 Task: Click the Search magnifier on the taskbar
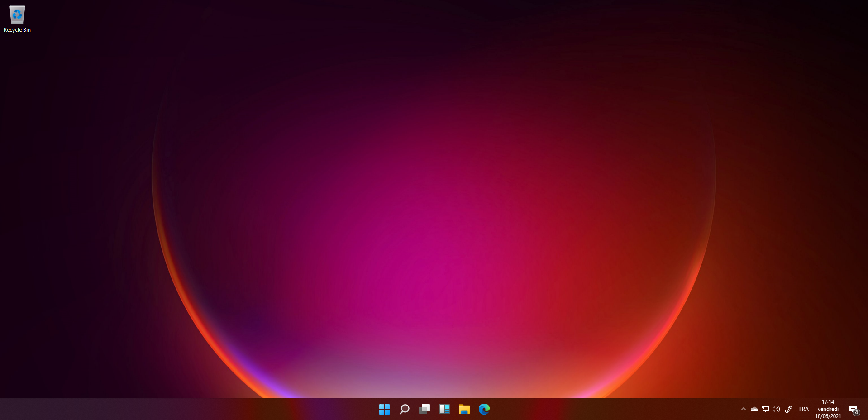coord(404,409)
